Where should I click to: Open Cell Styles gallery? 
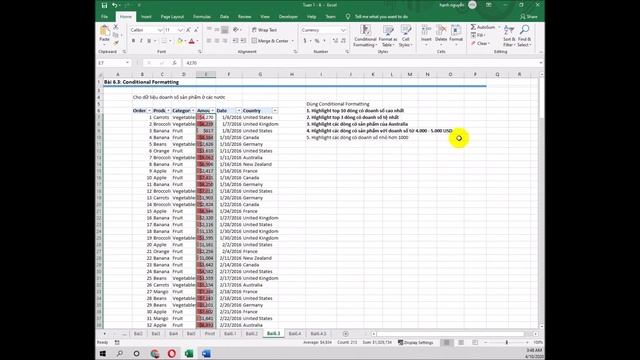405,36
